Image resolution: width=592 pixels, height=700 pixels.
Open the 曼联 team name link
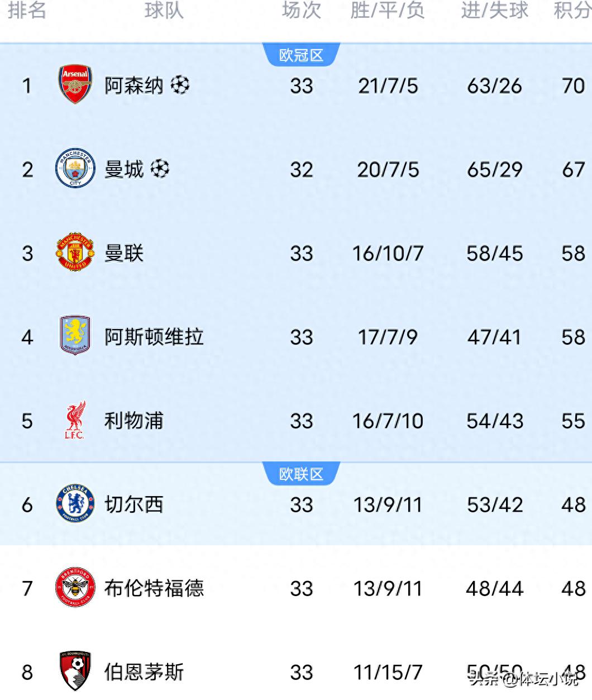tap(124, 253)
